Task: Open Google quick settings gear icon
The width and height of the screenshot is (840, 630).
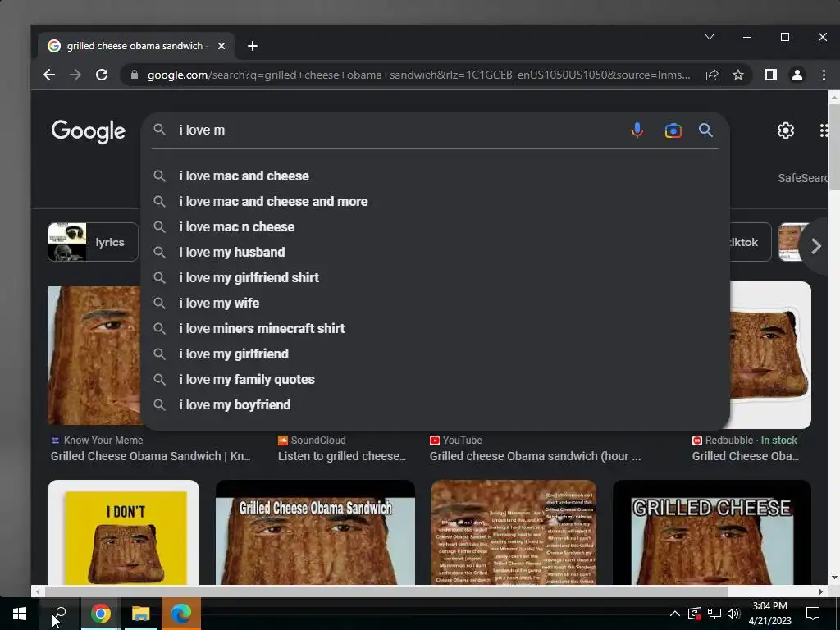Action: coord(785,130)
